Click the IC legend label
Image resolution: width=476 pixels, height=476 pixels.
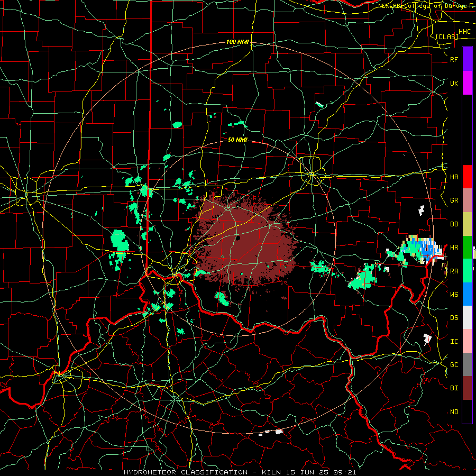pyautogui.click(x=454, y=342)
